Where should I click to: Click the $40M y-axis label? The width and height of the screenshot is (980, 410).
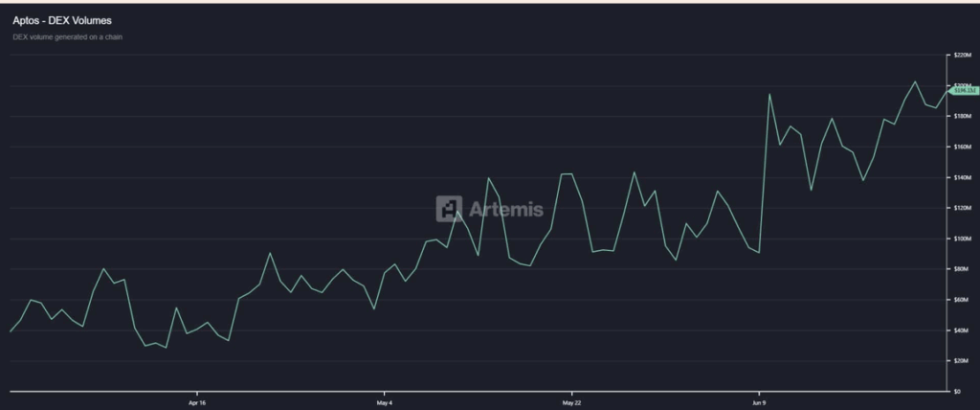[961, 330]
